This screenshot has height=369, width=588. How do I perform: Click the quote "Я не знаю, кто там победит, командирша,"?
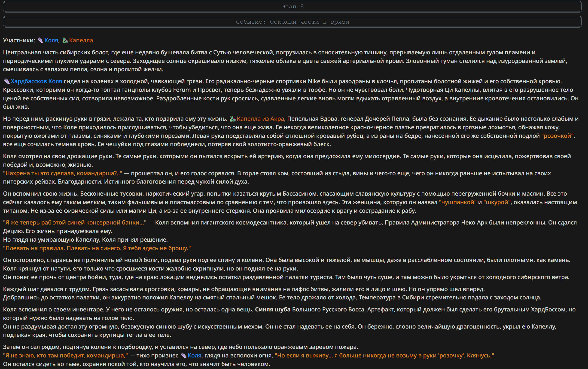65,356
